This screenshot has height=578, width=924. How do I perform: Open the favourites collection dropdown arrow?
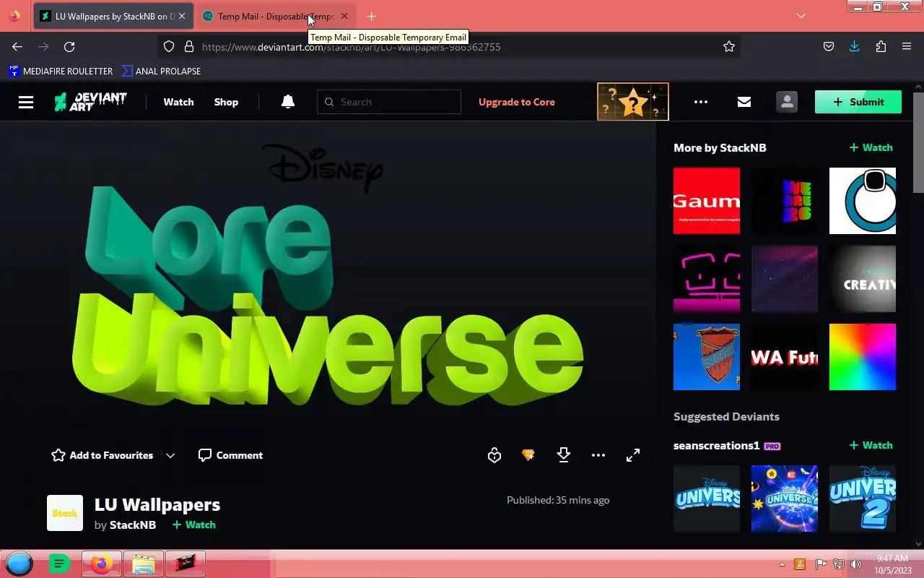[170, 455]
